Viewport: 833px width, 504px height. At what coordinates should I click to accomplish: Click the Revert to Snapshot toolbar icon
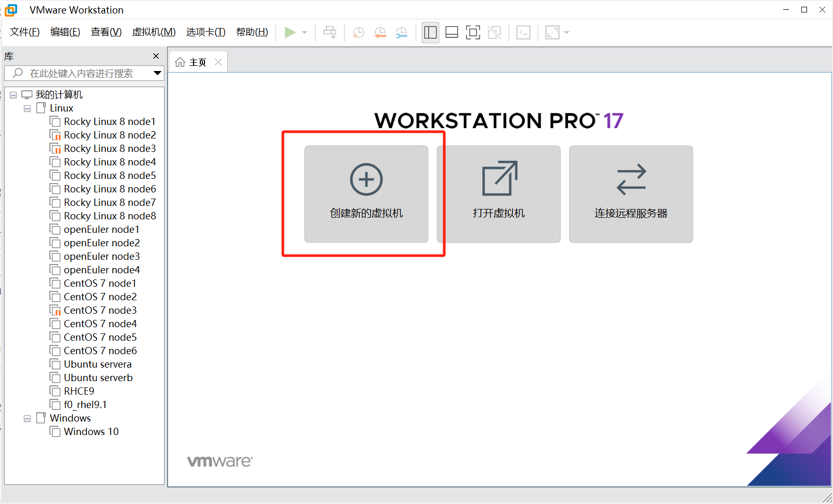point(380,33)
